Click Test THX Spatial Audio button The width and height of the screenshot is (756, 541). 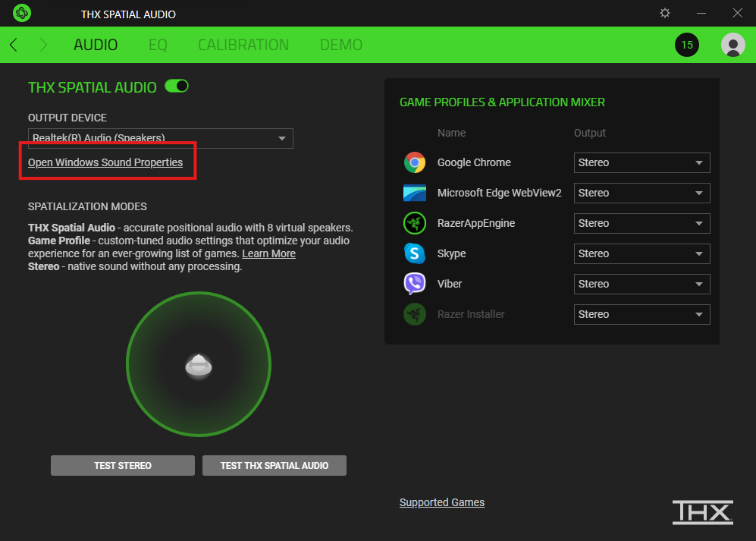point(274,465)
